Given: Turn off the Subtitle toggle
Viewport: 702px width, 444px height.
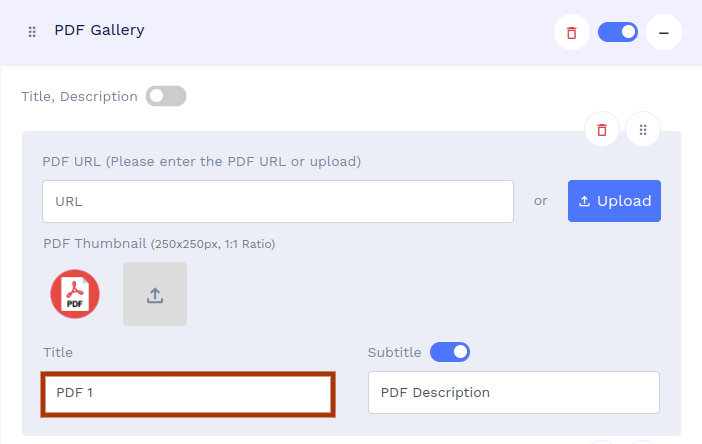Looking at the screenshot, I should click(x=450, y=352).
